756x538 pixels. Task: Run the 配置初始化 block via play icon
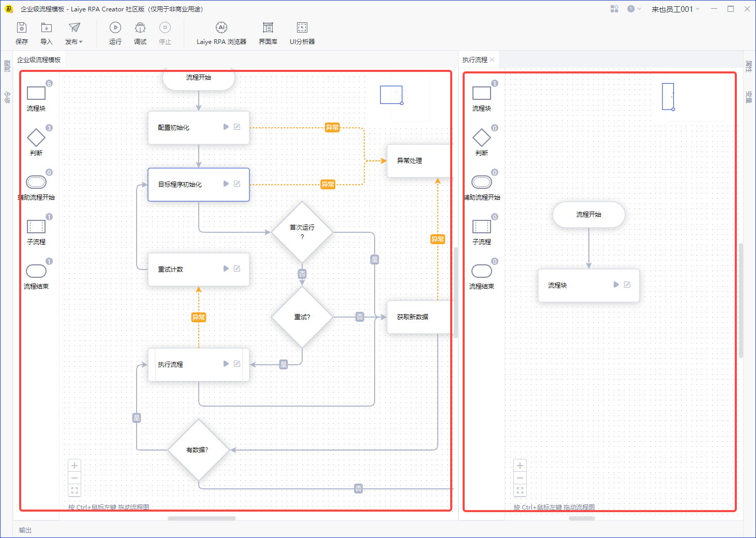(226, 127)
